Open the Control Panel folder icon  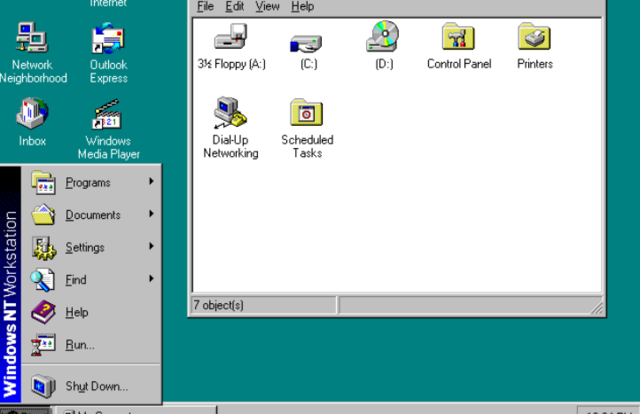[x=458, y=36]
